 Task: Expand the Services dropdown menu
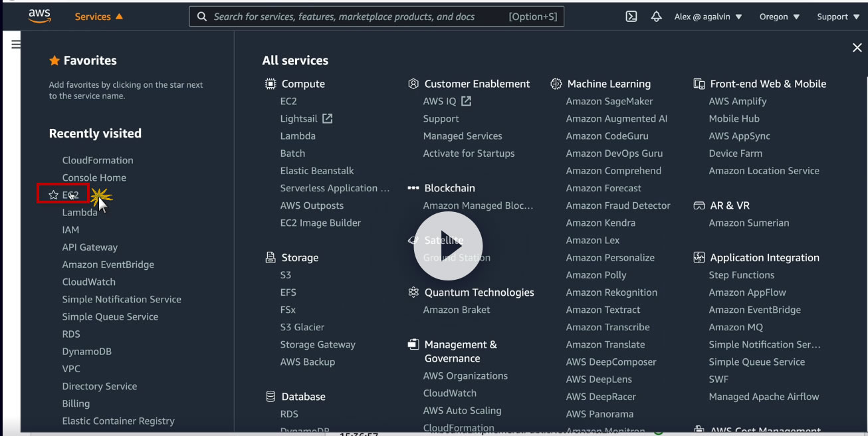point(98,17)
